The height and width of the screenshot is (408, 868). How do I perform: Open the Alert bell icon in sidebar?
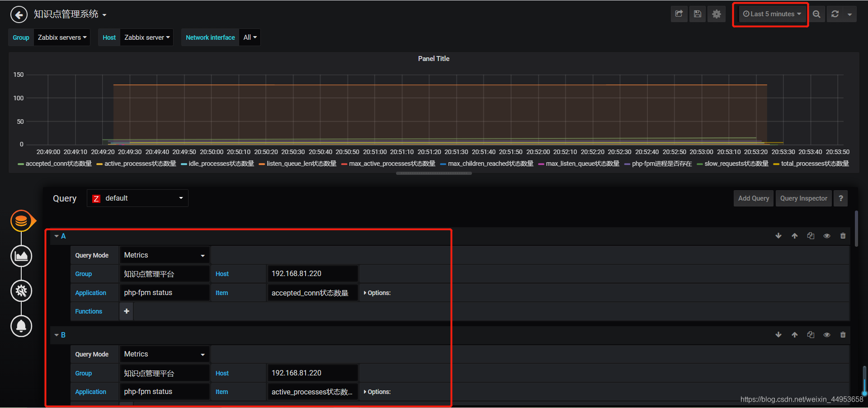coord(21,326)
